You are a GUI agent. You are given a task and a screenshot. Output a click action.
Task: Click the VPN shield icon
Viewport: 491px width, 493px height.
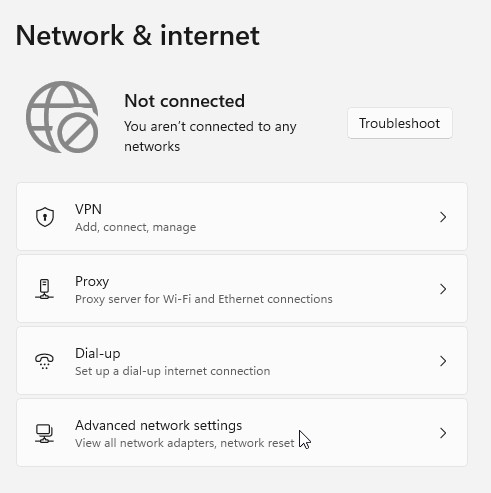(45, 217)
